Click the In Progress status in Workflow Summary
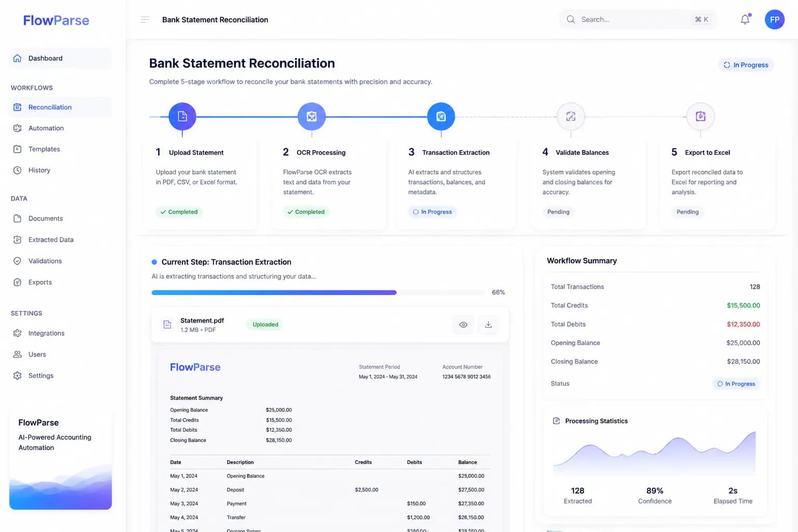This screenshot has width=798, height=532. point(736,384)
